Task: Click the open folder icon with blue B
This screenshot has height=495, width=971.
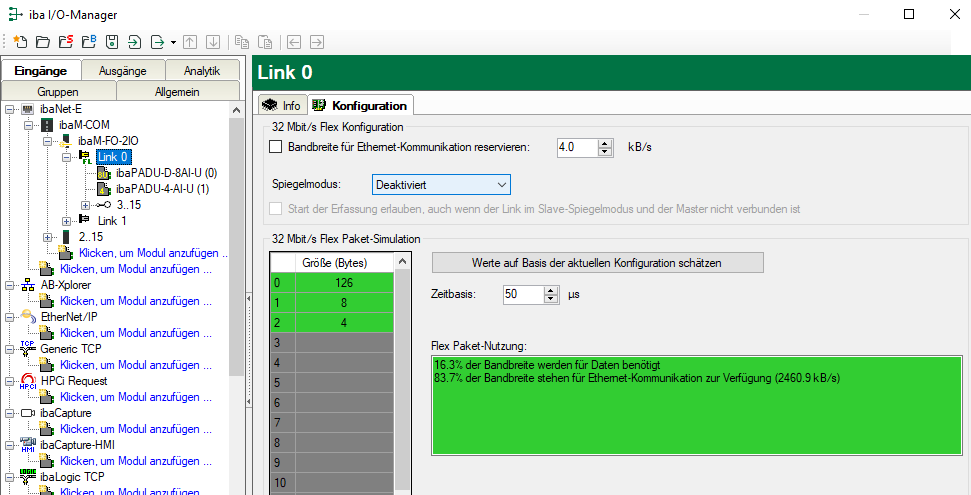Action: pyautogui.click(x=89, y=42)
